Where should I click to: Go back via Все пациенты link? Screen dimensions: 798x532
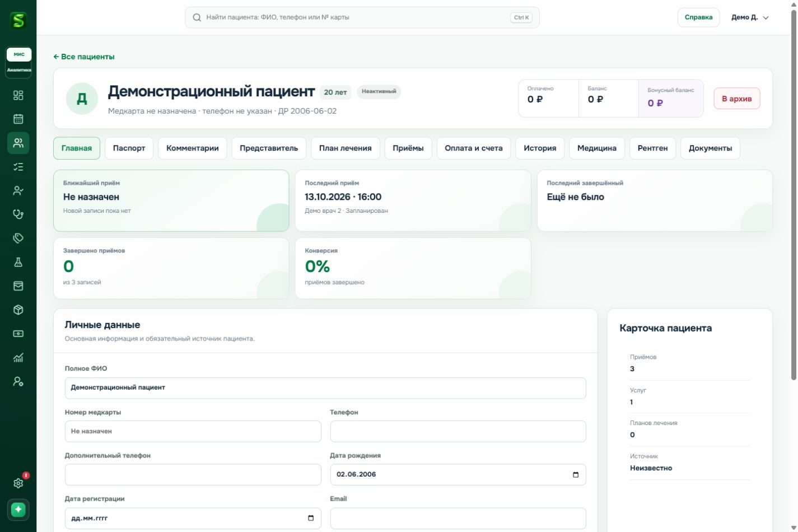point(84,57)
